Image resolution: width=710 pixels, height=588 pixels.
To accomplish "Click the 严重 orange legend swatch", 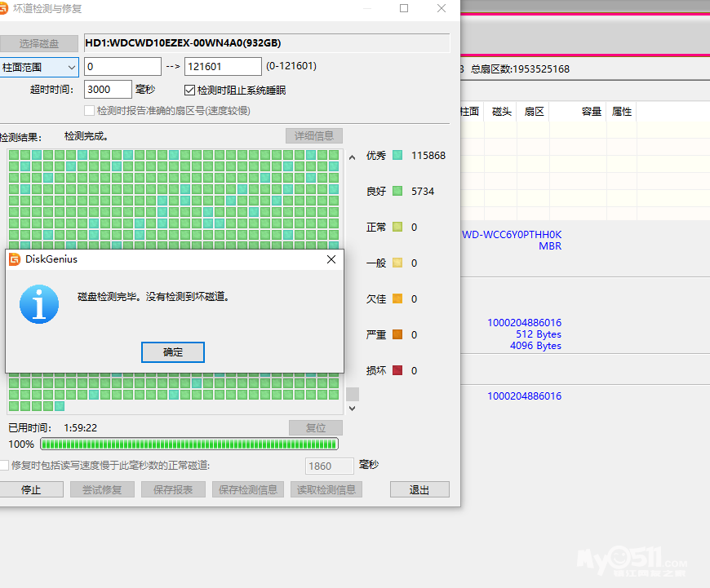I will pos(397,334).
